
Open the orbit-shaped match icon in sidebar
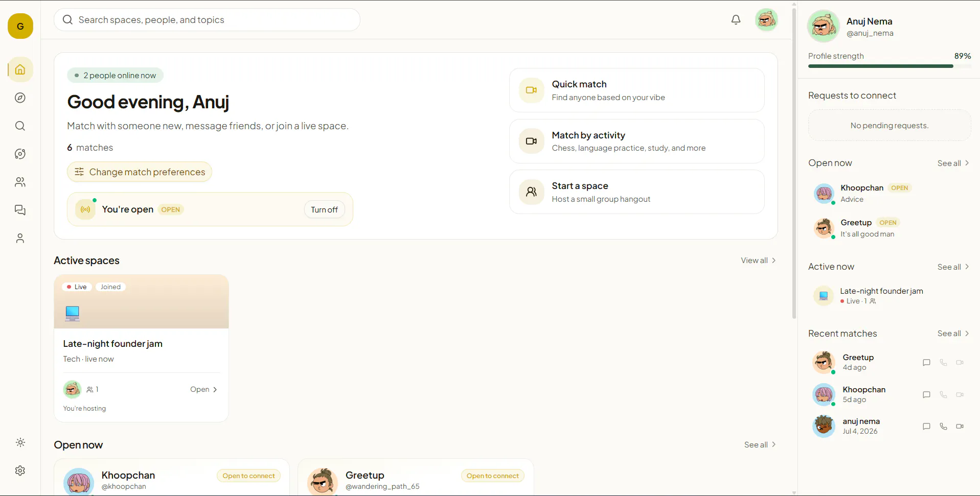20,154
